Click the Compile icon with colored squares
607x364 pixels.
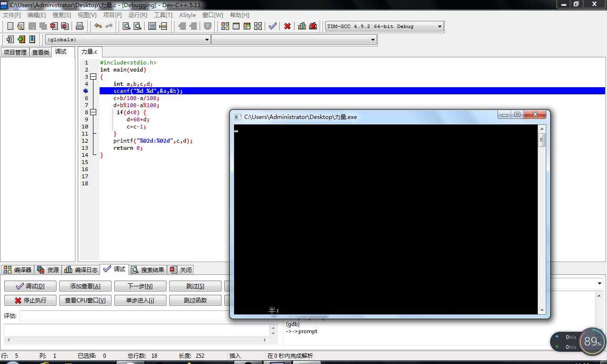click(x=225, y=26)
